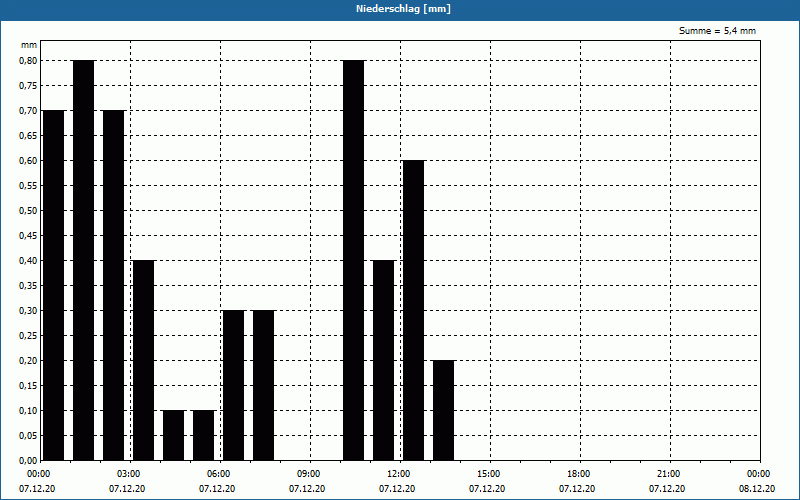This screenshot has width=800, height=500.
Task: Select the 0,80 bar after 10:00
Action: 354,260
